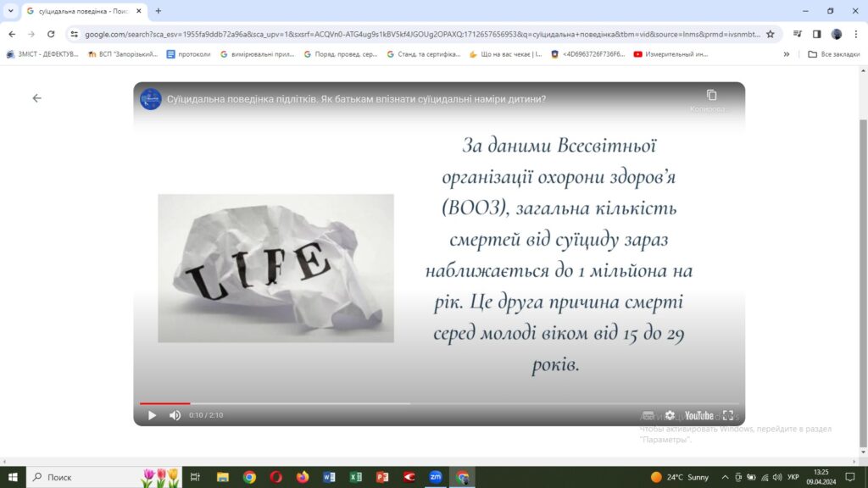Screen dimensions: 868x488
Task: Open the tab search dropdown
Action: tap(10, 10)
